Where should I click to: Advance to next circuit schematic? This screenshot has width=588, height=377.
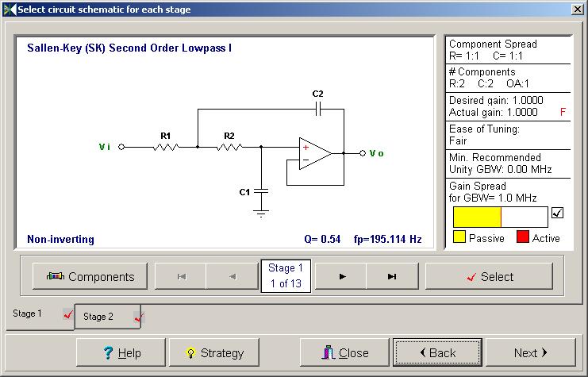(341, 276)
